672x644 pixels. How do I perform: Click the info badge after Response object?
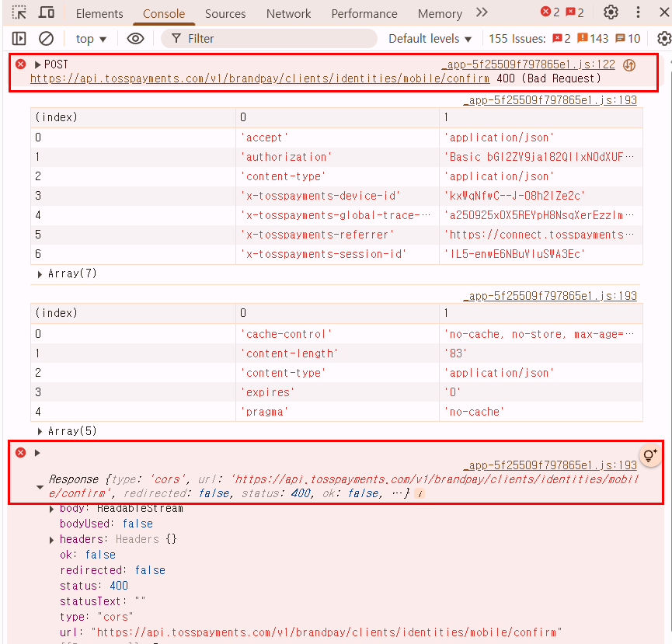pyautogui.click(x=420, y=494)
